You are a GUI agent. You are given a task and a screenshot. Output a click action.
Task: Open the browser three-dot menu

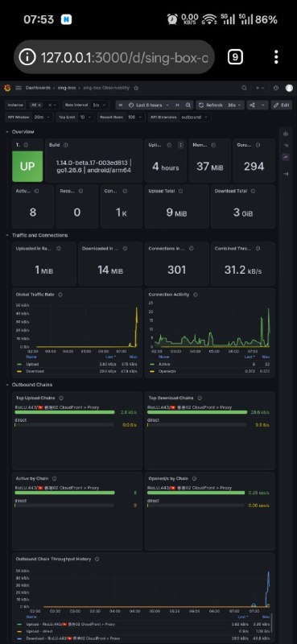pyautogui.click(x=276, y=57)
